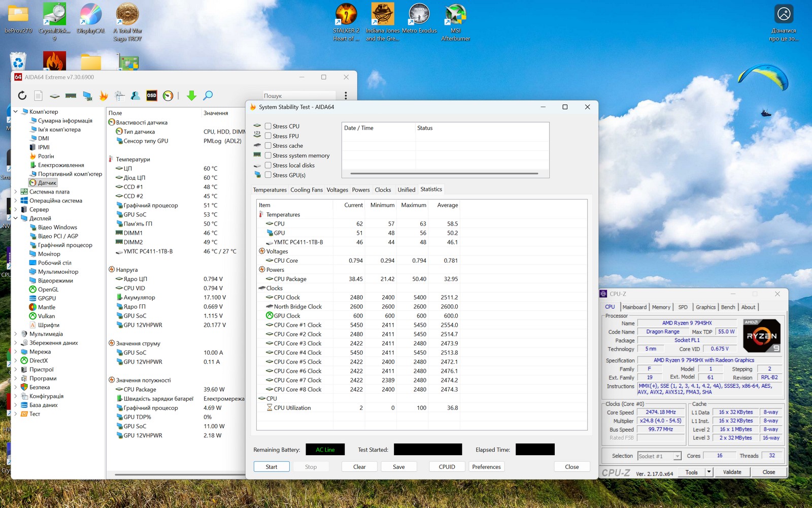Open the report page icon in AIDA64 toolbar
Viewport: 812px width, 508px height.
tap(38, 96)
